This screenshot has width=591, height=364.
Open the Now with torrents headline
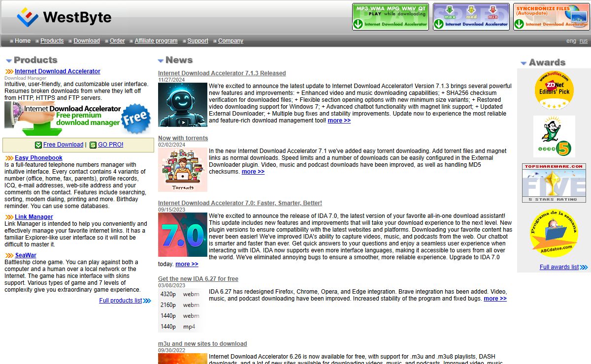pos(183,138)
